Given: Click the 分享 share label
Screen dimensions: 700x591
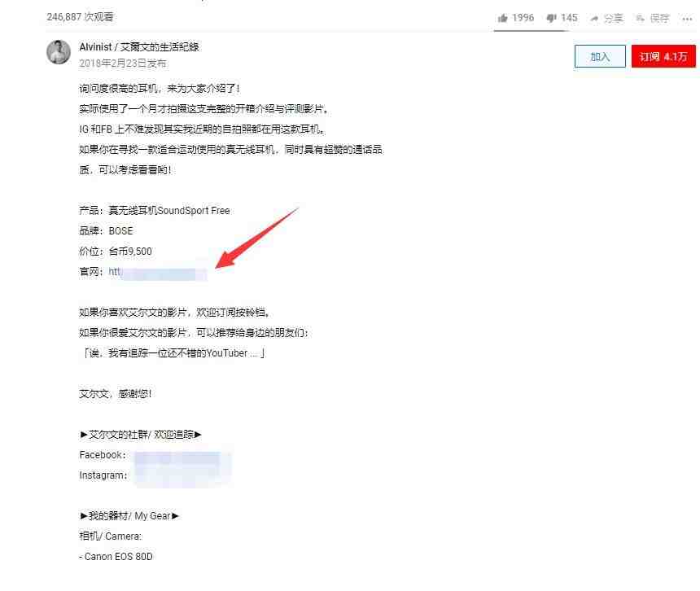Looking at the screenshot, I should click(614, 18).
